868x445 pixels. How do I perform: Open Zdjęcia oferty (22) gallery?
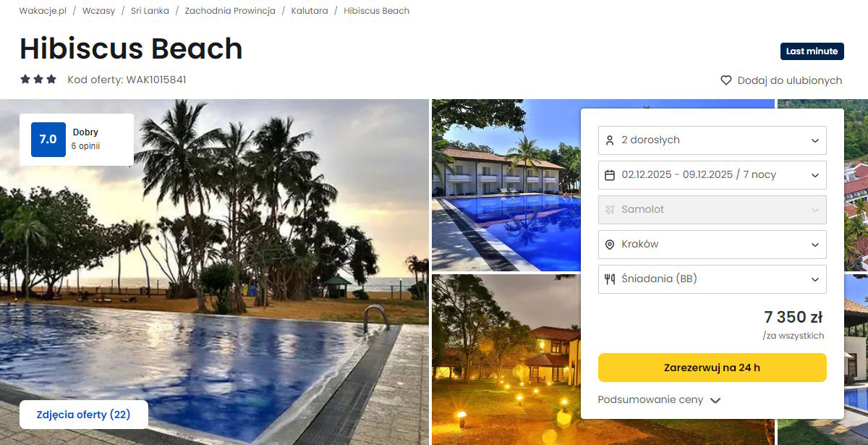coord(84,415)
